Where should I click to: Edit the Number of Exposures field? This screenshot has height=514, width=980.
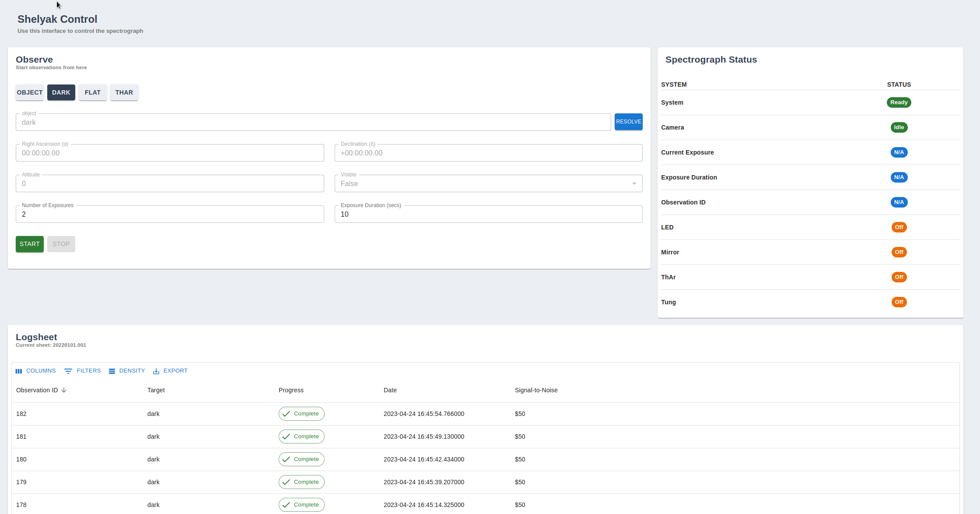coord(170,214)
